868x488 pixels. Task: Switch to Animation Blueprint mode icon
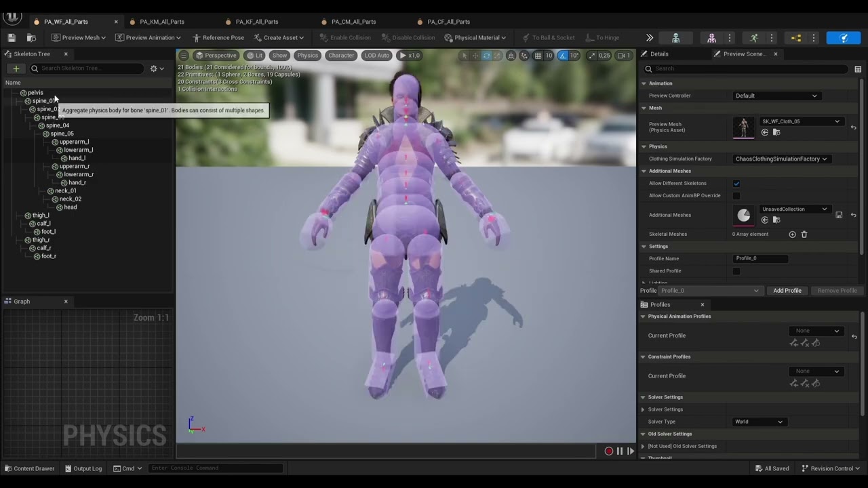click(796, 38)
